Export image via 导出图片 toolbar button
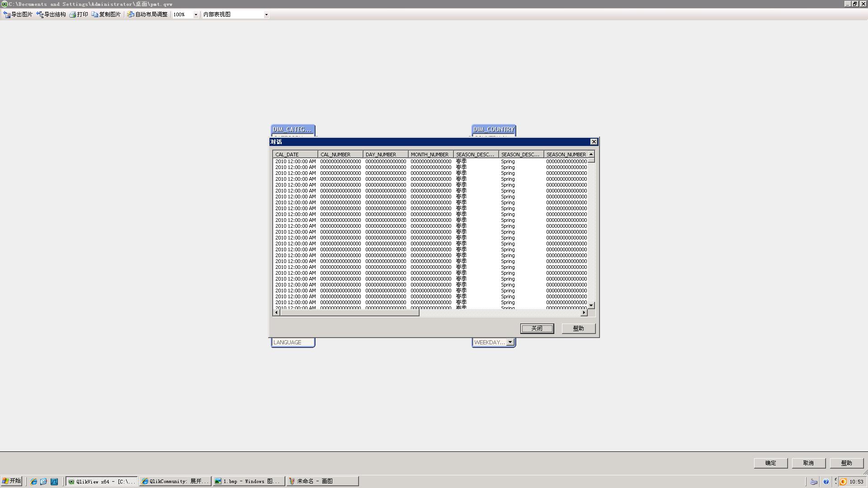The height and width of the screenshot is (488, 868). 18,14
